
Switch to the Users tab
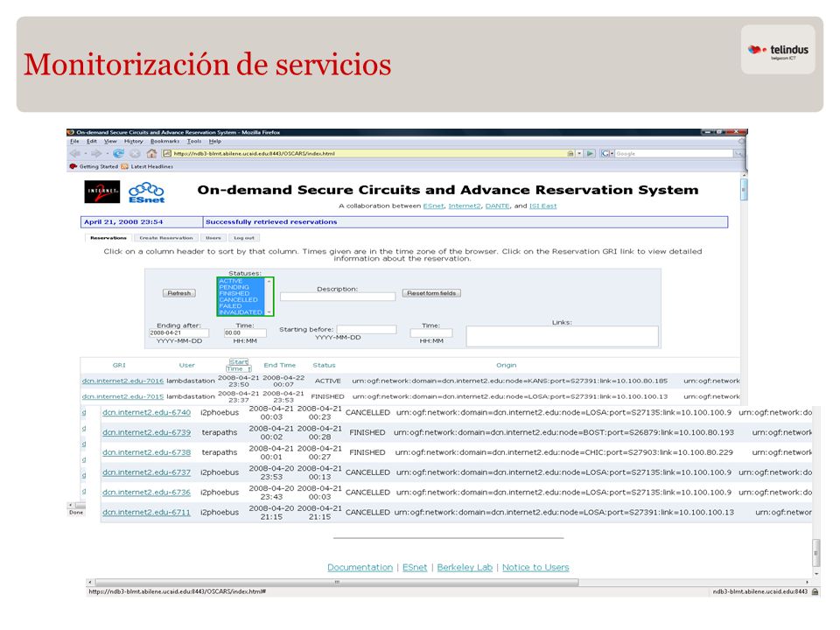[213, 238]
